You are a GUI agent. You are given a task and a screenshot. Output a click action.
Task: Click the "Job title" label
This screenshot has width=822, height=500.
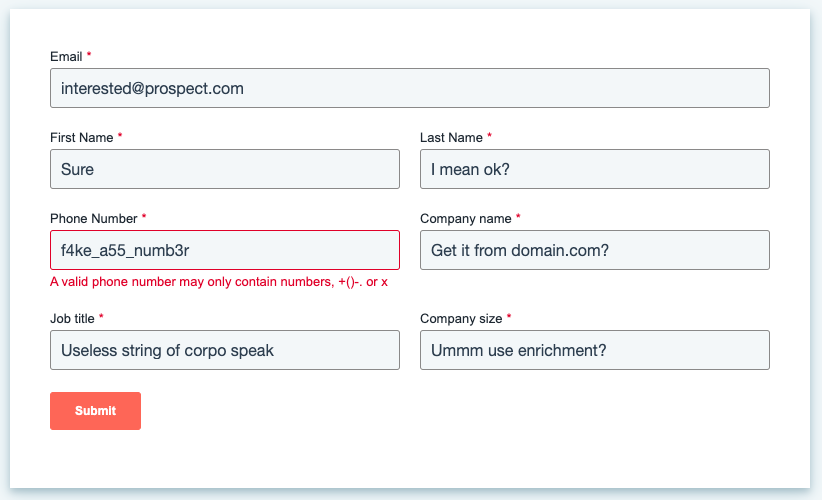[x=72, y=319]
